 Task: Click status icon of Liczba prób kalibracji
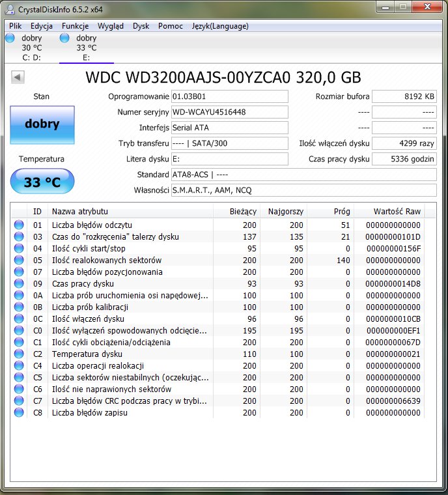pos(19,307)
